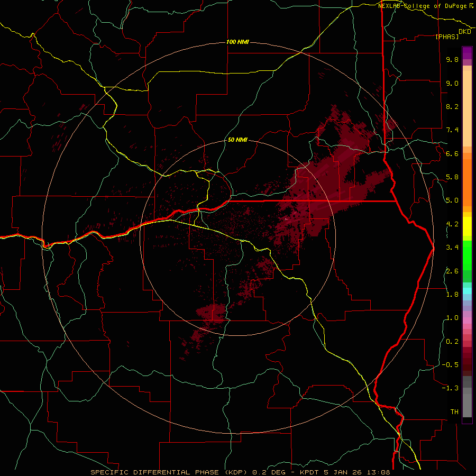Viewport: 476px width, 476px height.
Task: Click the 9.8 value on the color scale
Action: coord(452,59)
